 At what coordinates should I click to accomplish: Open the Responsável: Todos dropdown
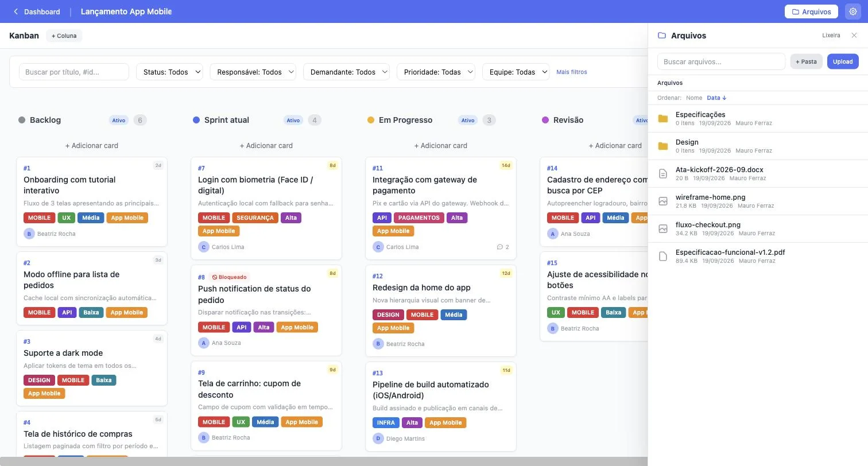point(253,72)
